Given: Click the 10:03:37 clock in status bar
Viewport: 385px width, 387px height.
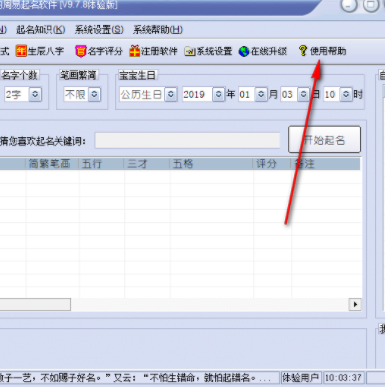Looking at the screenshot, I should point(343,378).
